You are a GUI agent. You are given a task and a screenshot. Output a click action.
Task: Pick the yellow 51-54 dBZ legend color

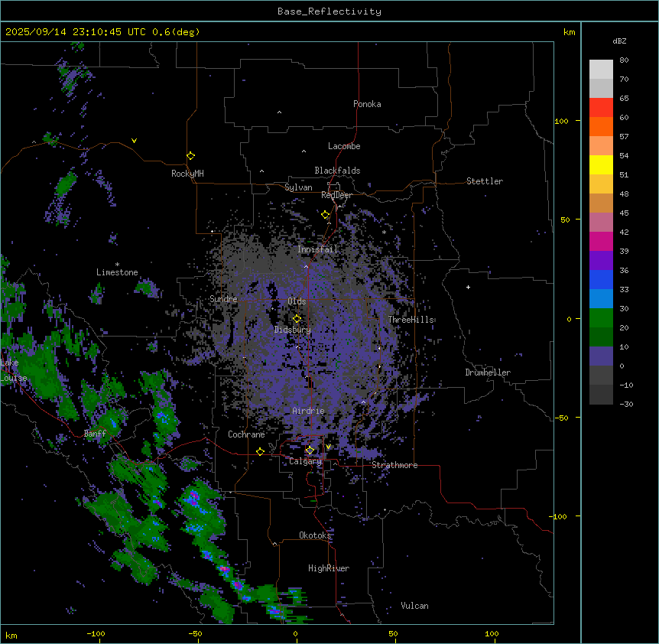coord(601,164)
